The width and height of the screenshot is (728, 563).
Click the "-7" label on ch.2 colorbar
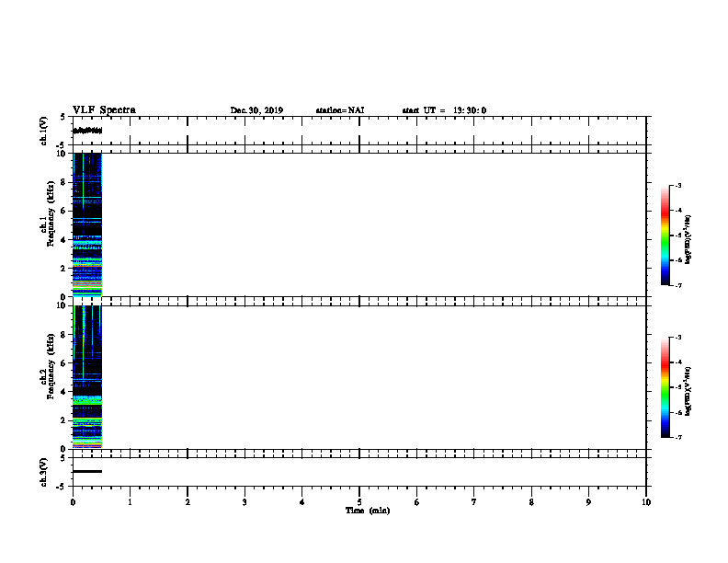point(678,438)
